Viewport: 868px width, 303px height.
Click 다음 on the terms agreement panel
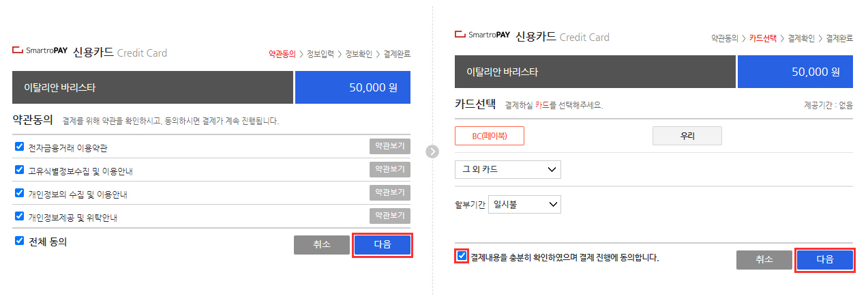click(383, 245)
